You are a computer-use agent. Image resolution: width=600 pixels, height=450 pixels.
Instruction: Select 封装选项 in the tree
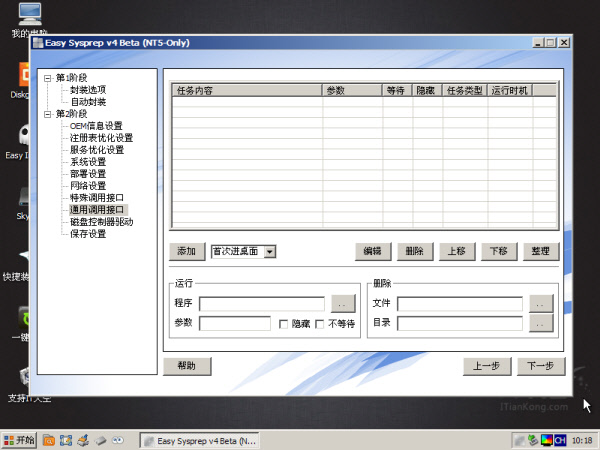click(x=88, y=90)
